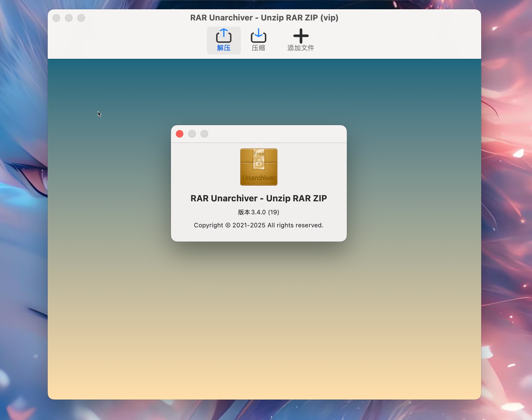Image resolution: width=532 pixels, height=420 pixels.
Task: Click the main window's minimize button
Action: 69,18
